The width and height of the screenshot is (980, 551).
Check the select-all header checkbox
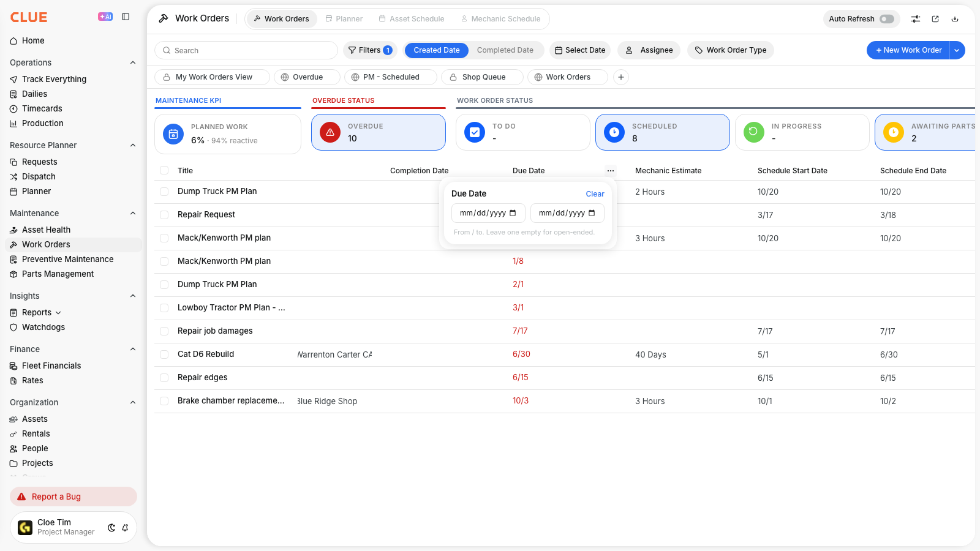(164, 171)
